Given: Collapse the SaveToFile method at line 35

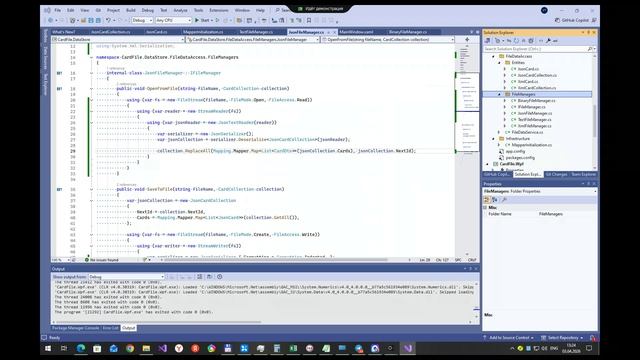Looking at the screenshot, I should 91,189.
